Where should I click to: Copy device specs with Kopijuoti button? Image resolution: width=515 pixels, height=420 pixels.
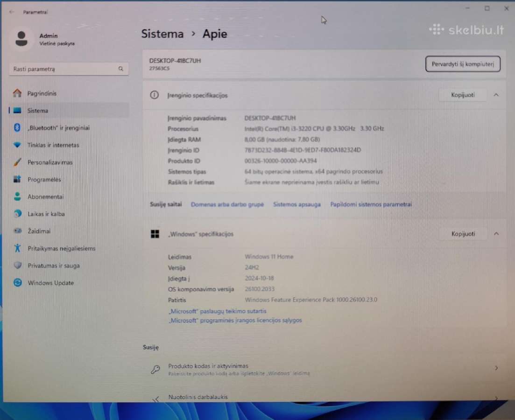(462, 95)
